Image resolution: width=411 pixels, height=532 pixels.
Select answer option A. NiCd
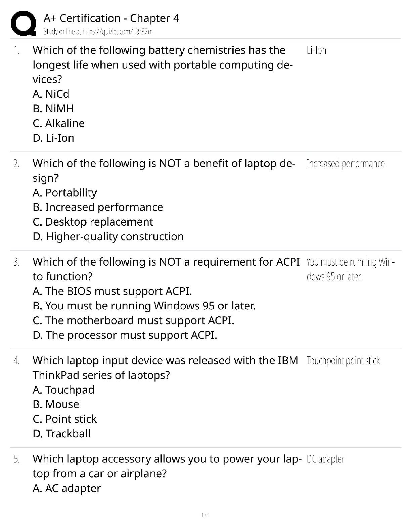click(51, 94)
